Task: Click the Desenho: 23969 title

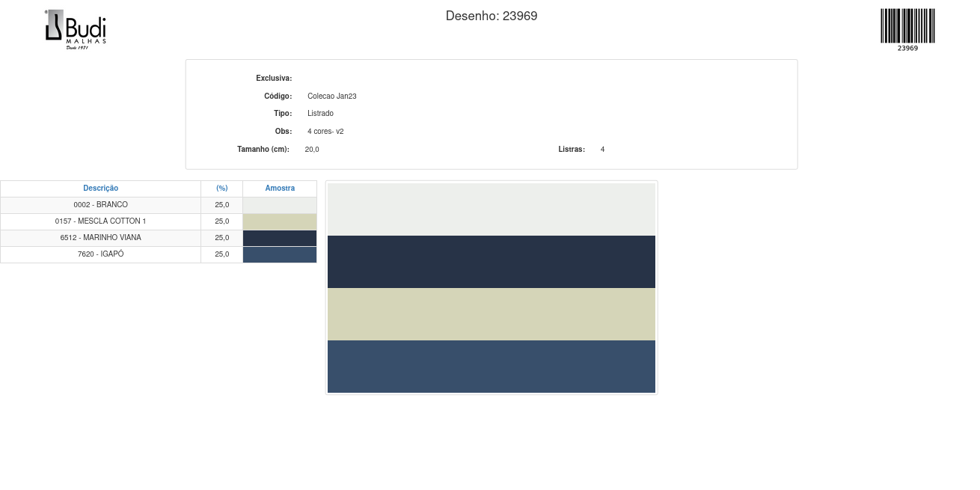Action: [491, 16]
